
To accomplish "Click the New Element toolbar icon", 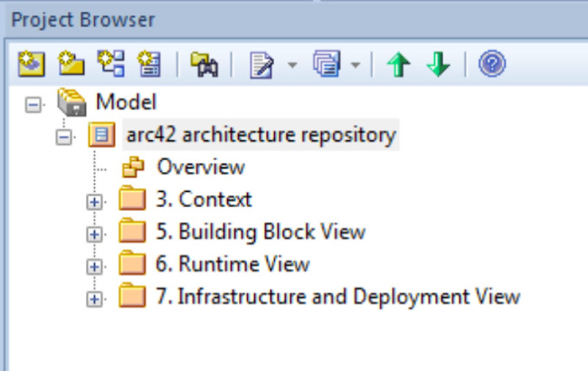I will 150,65.
